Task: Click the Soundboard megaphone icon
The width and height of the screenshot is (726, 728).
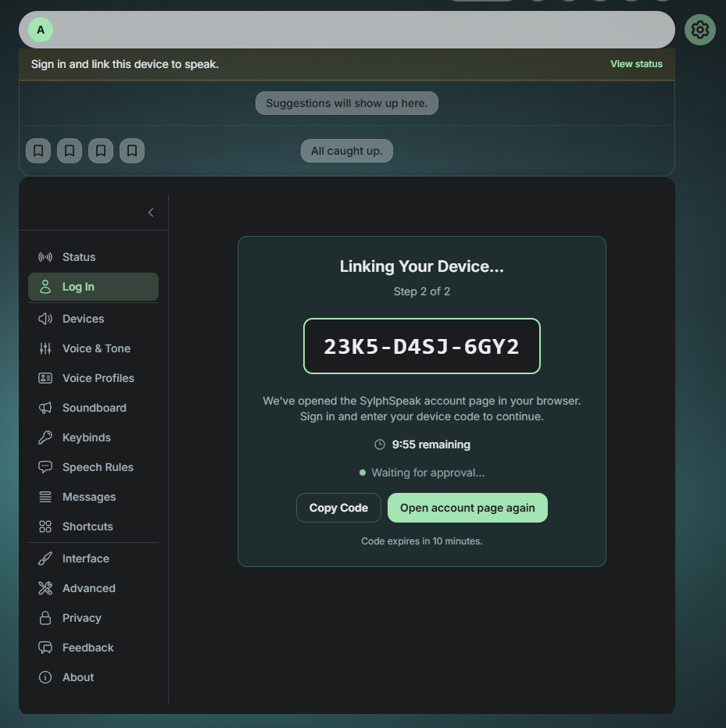Action: pyautogui.click(x=45, y=408)
